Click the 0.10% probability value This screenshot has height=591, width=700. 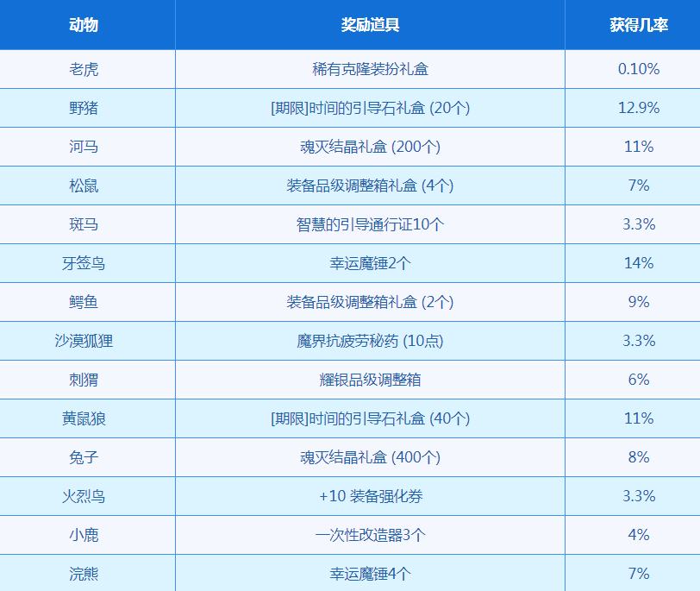(638, 69)
